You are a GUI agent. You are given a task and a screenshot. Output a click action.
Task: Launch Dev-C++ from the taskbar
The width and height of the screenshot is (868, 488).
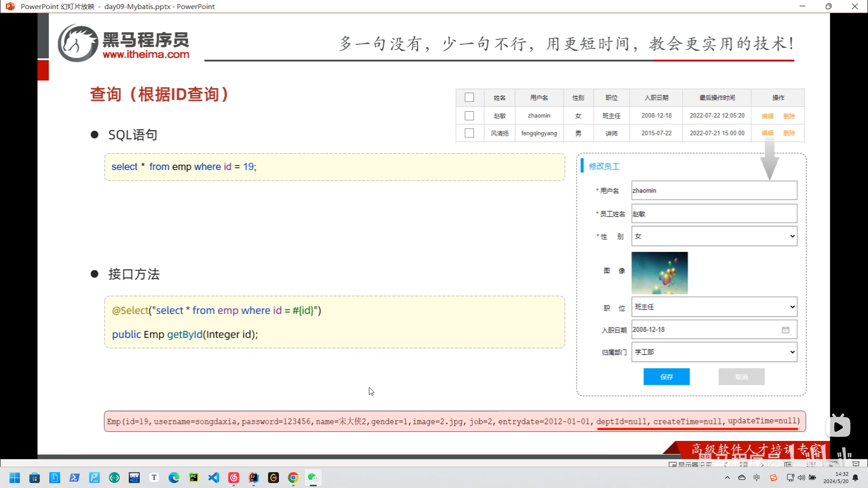(134, 478)
